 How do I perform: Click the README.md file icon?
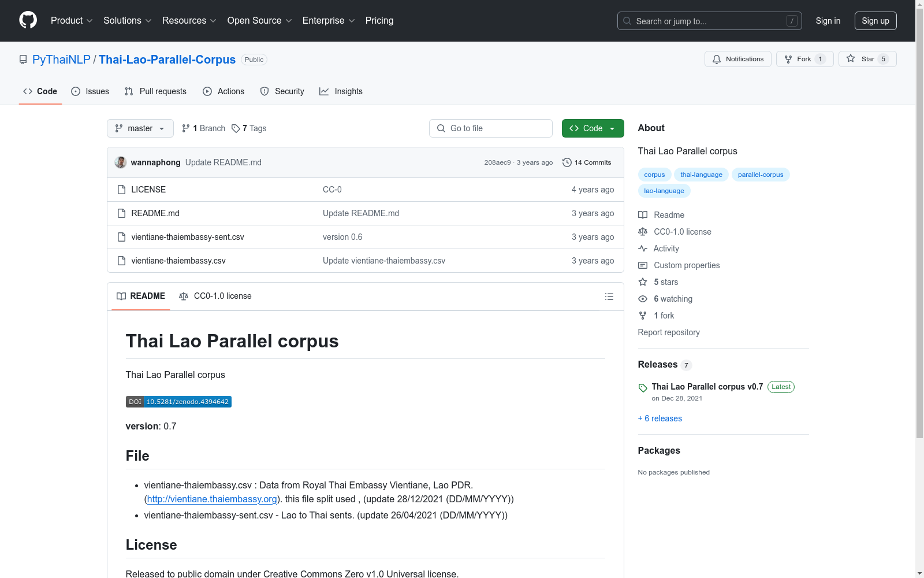121,213
